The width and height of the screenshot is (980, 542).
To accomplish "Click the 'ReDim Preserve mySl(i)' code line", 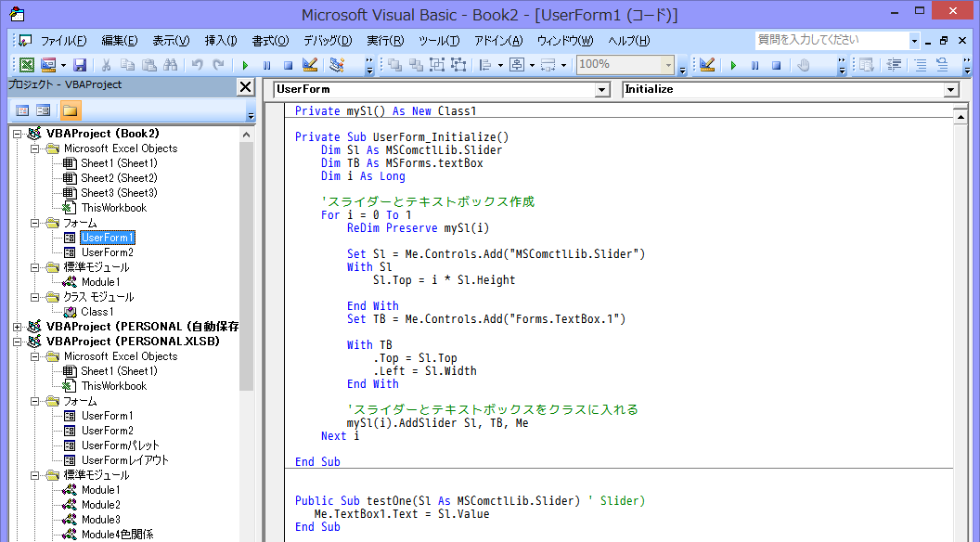I will coord(419,228).
